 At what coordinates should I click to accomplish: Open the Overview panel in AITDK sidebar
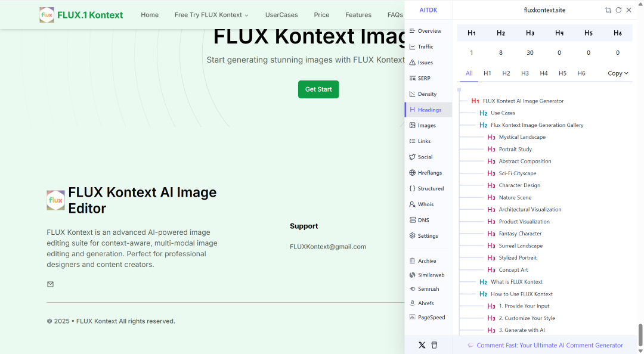coord(426,31)
